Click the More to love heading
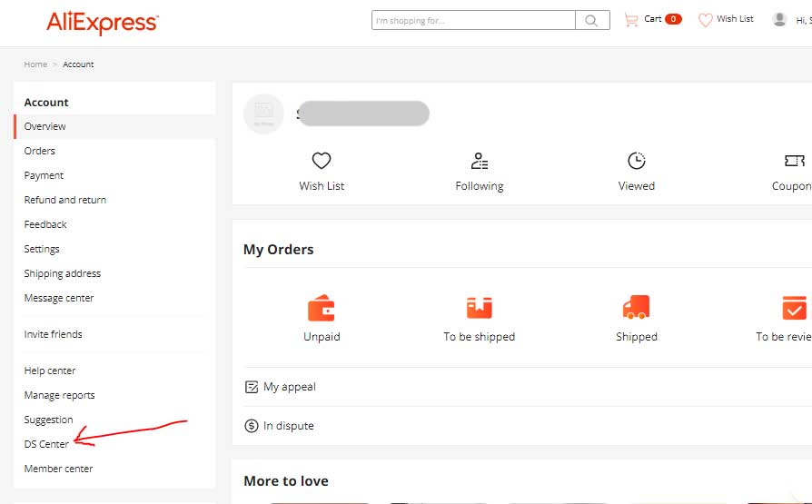812x504 pixels. pos(286,480)
